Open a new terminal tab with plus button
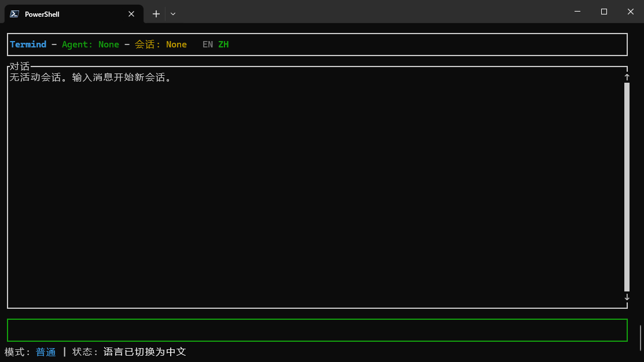The image size is (644, 362). point(156,14)
